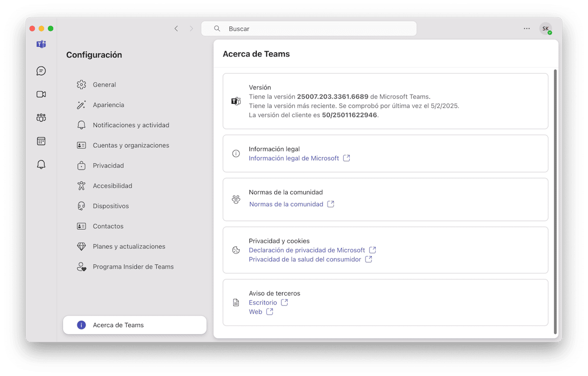Click the magnifier icon in the search bar
This screenshot has width=588, height=376.
tap(217, 29)
